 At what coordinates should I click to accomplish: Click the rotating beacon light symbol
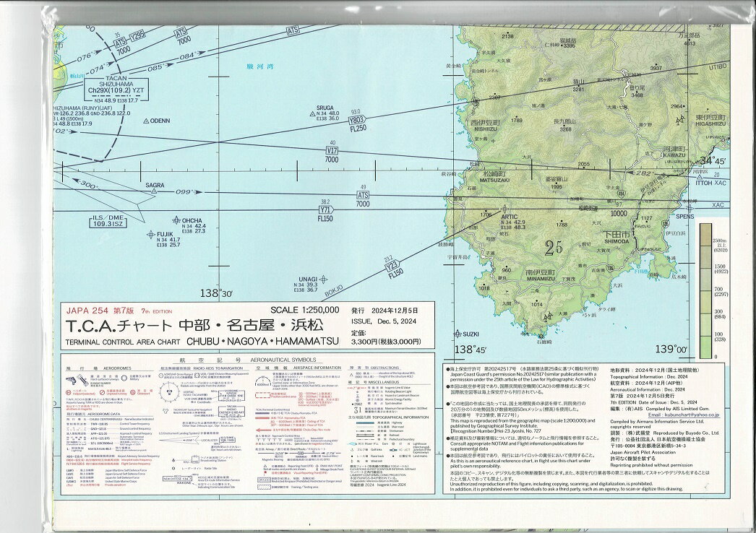tap(357, 391)
